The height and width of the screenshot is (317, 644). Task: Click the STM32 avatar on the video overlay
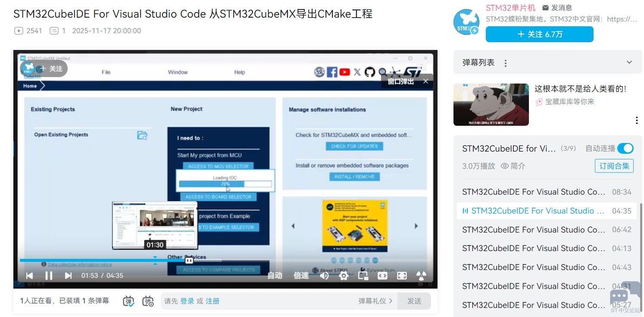[x=28, y=68]
